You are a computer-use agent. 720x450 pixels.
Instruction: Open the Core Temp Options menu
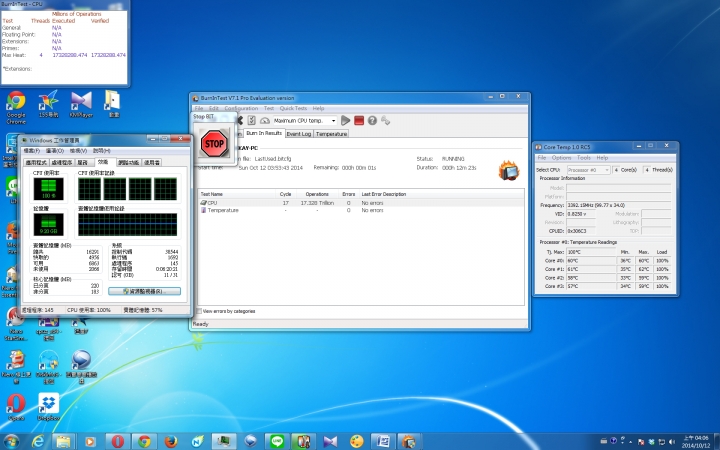coord(561,158)
